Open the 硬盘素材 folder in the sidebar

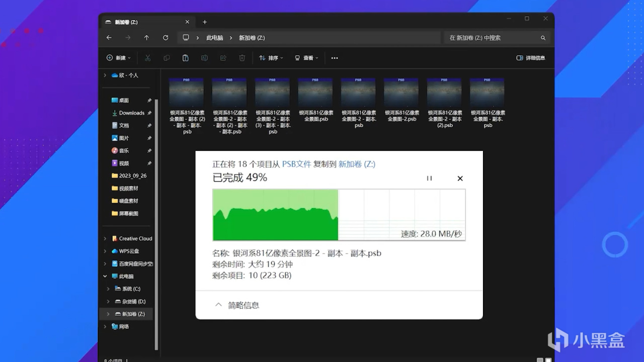pyautogui.click(x=128, y=201)
